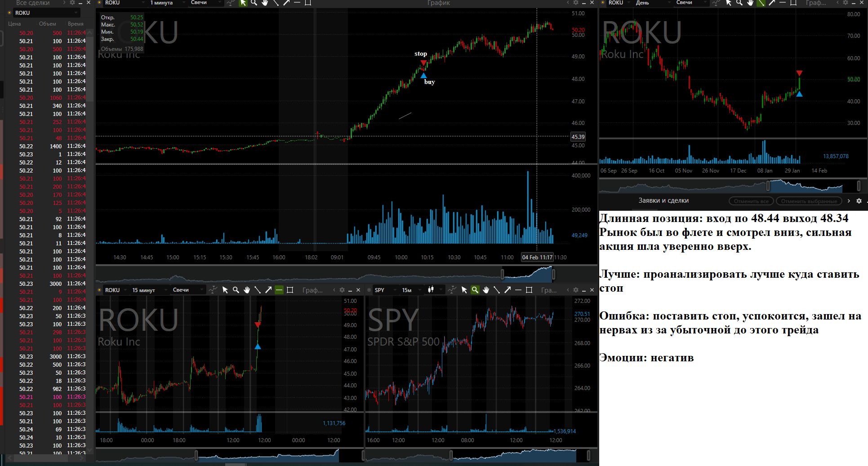Viewport: 868px width, 466px height.
Task: Select the pointer tool in 1-minute ROKU chart
Action: (x=243, y=3)
